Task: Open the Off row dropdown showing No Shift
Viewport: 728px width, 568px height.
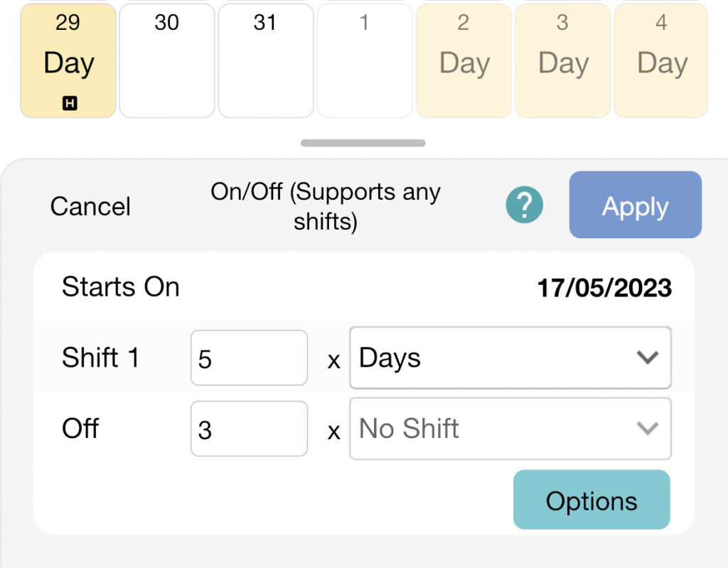Action: (510, 429)
